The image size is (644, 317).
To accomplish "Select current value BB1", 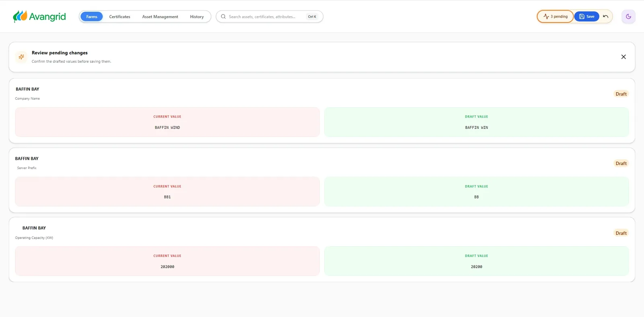I will point(167,197).
